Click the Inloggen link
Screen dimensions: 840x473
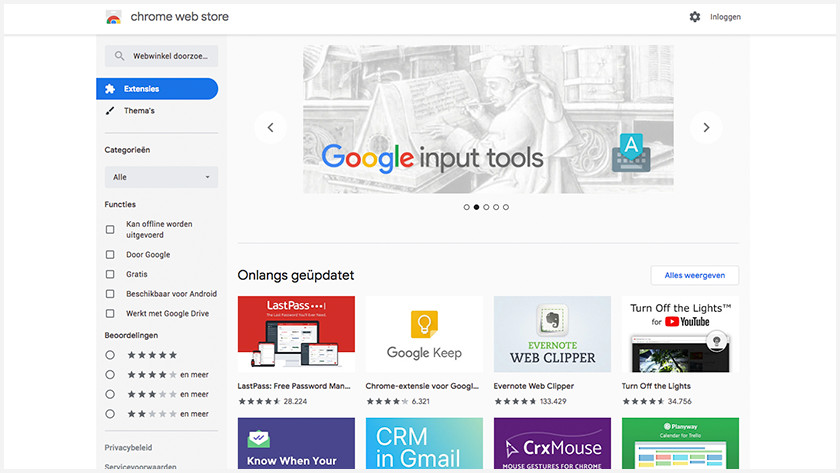click(725, 17)
